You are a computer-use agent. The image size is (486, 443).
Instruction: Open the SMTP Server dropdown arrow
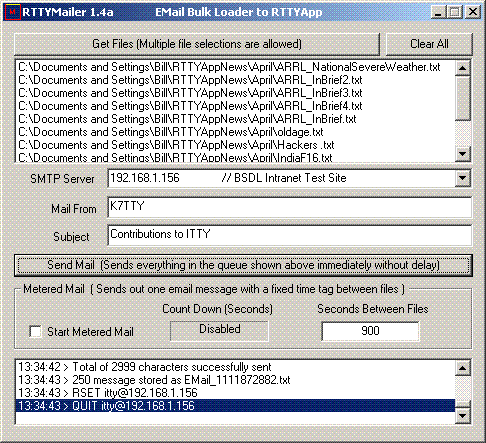[x=463, y=178]
